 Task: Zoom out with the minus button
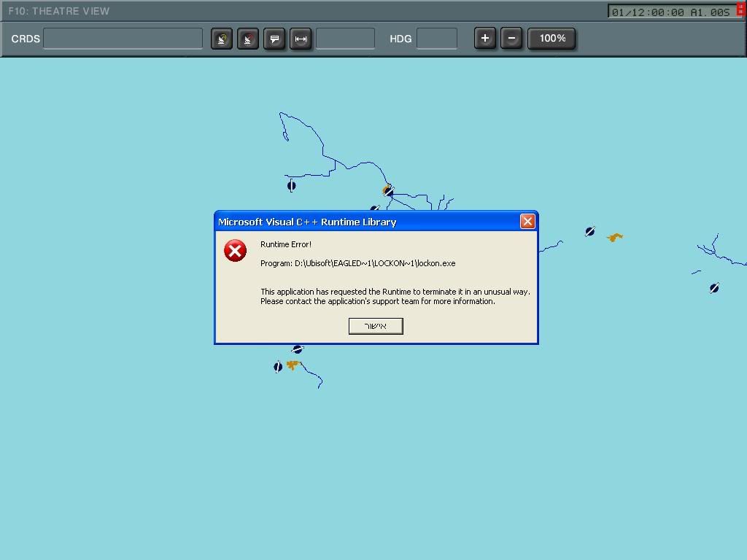pos(511,38)
